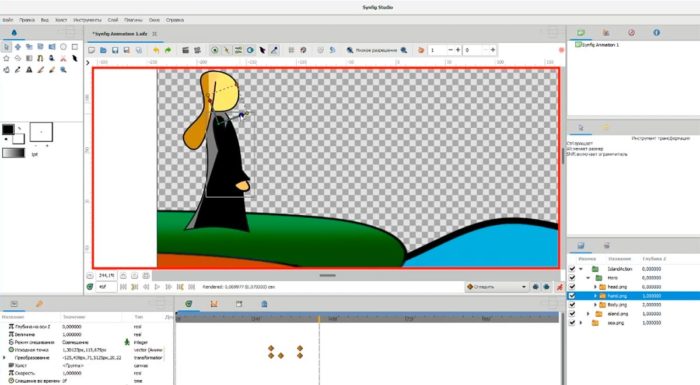The width and height of the screenshot is (700, 385).
Task: Click the current frame input field
Action: tap(107, 287)
